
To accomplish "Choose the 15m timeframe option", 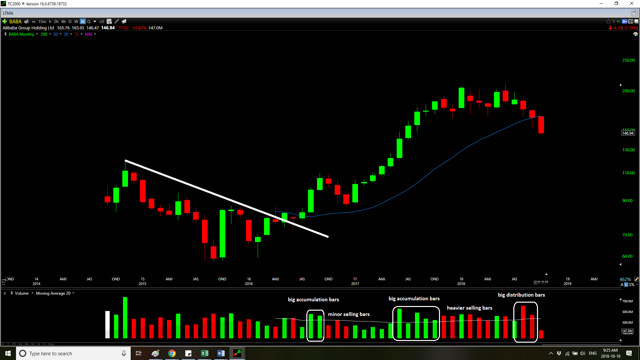I will [x=42, y=21].
